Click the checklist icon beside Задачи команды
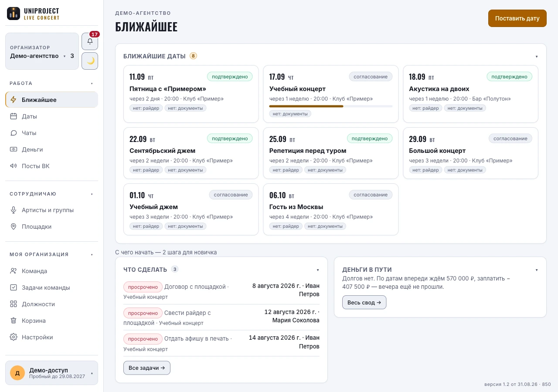This screenshot has width=558, height=392. 14,287
